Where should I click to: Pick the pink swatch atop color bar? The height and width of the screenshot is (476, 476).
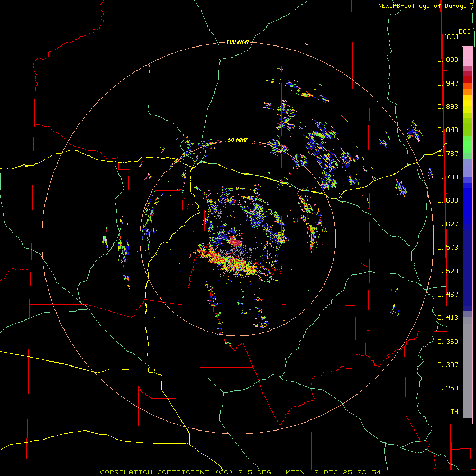point(467,56)
